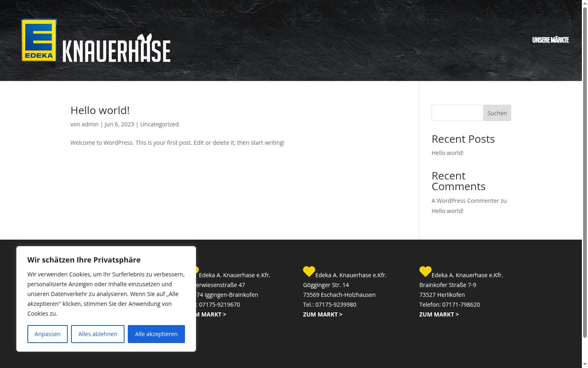Click the heart icon by Gögginger Str. address

[309, 272]
